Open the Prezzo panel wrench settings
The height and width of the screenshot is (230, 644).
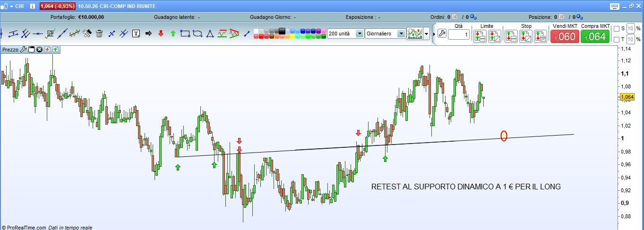coord(24,49)
